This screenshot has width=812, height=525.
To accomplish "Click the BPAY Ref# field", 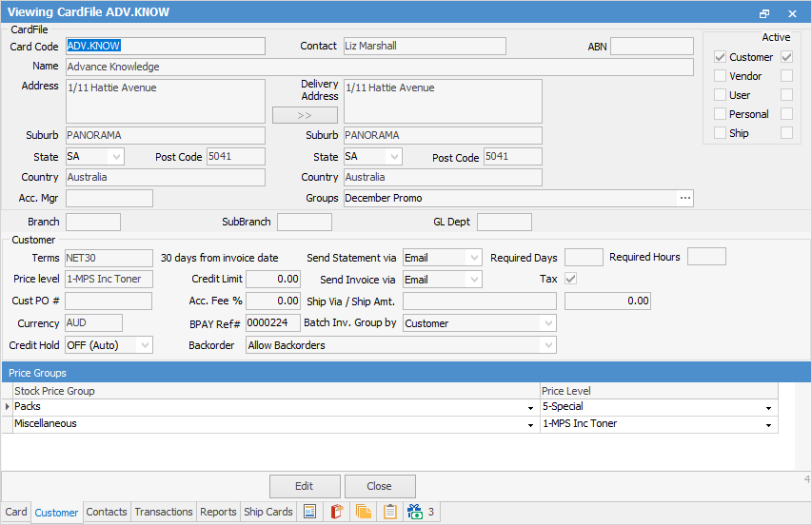I will (273, 322).
